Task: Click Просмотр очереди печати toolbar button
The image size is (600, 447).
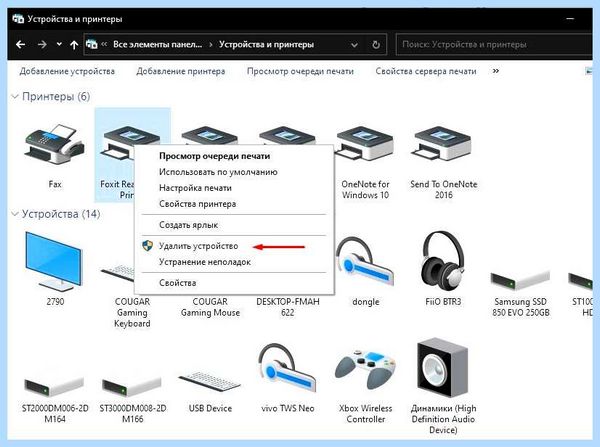Action: click(x=300, y=71)
